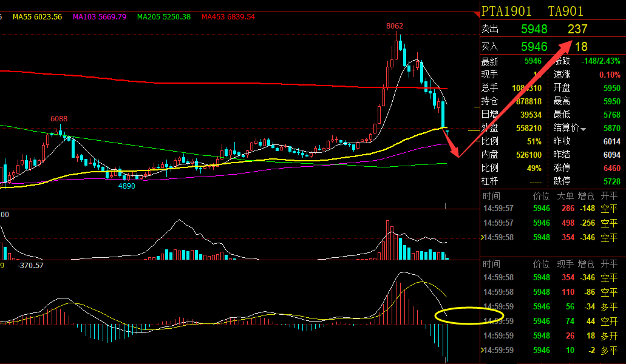
Task: Click the MA55 6023.56 indicator label
Action: (38, 17)
